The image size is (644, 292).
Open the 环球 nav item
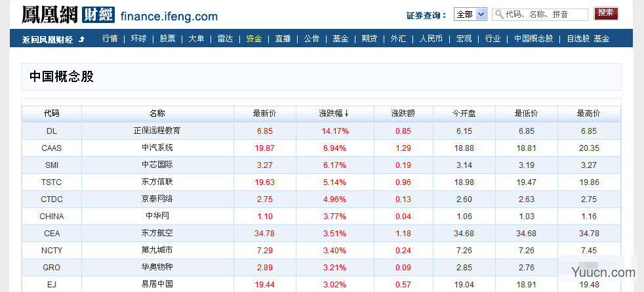pos(138,39)
